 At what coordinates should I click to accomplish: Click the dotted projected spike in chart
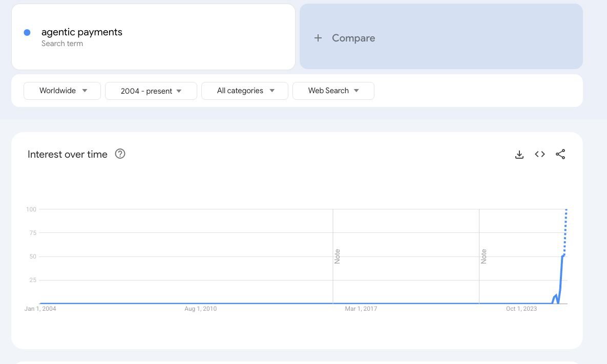tap(565, 232)
